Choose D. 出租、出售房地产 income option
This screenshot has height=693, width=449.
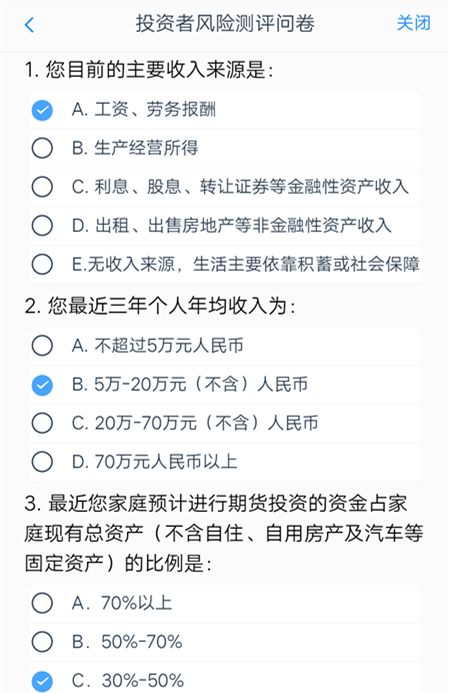tap(224, 226)
